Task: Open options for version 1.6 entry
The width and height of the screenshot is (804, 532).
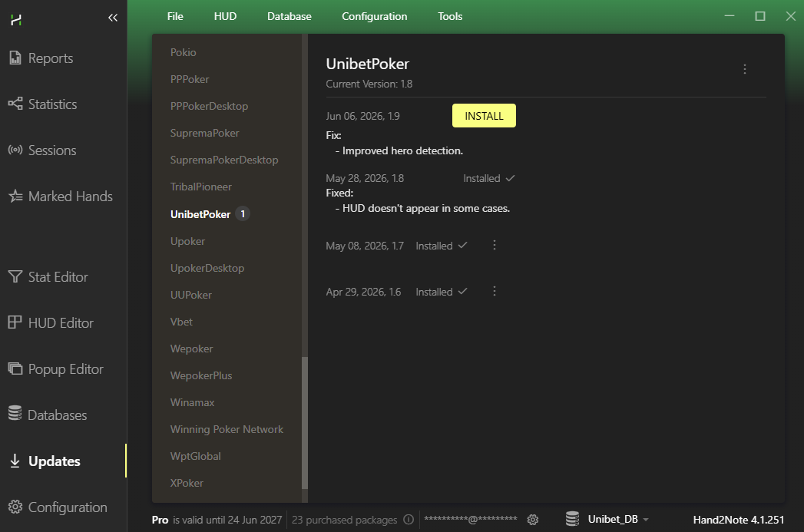Action: pos(495,291)
